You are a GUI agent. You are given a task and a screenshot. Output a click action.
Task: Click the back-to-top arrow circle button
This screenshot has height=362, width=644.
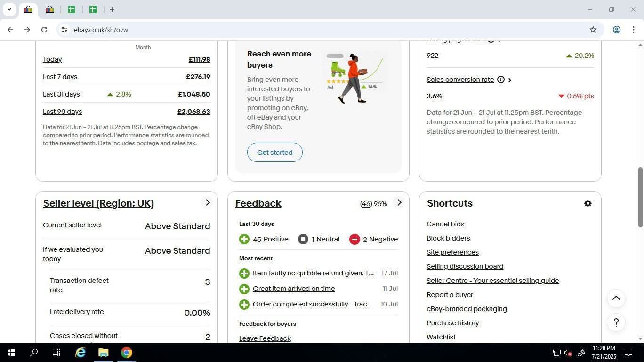(616, 298)
